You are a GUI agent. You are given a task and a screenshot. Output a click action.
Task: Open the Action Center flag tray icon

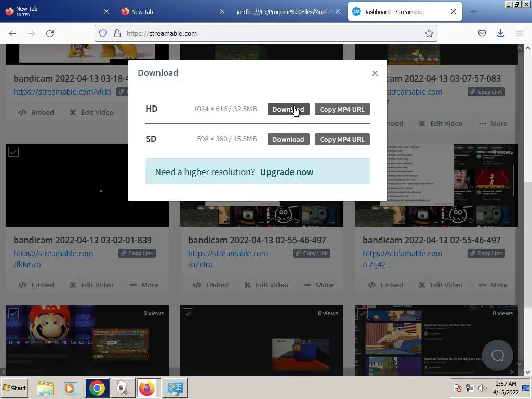click(457, 388)
